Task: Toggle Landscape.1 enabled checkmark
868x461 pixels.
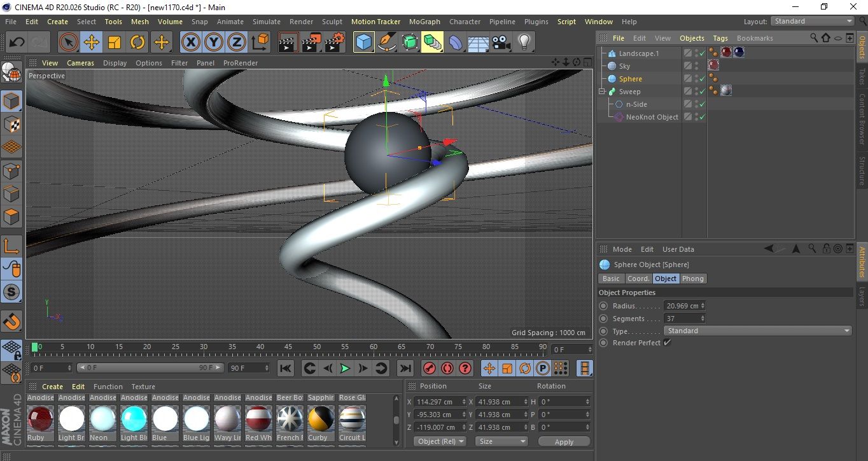Action: [703, 53]
